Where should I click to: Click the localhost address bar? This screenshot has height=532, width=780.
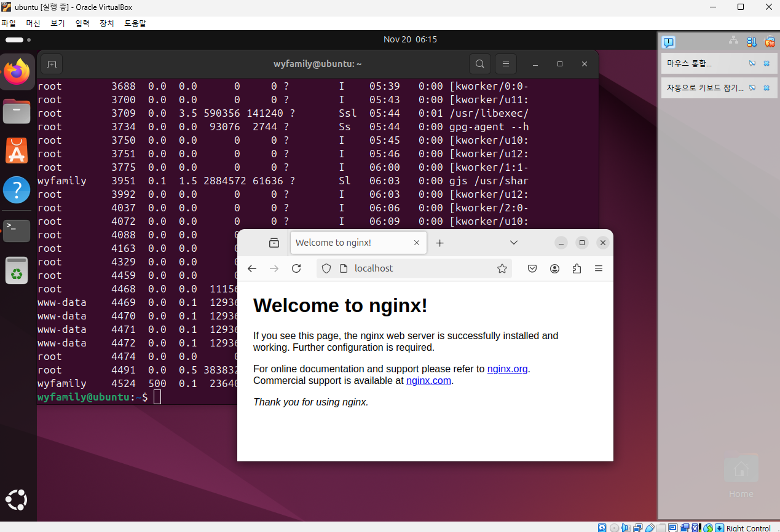[x=415, y=268]
